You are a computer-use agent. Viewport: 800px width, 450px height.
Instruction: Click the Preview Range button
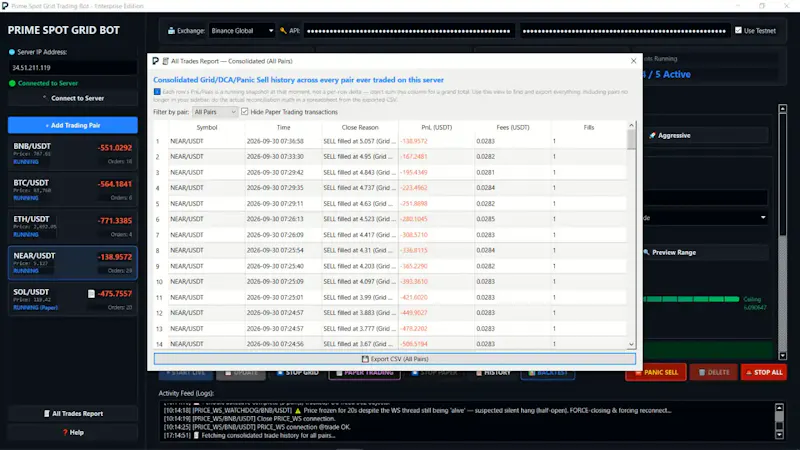tap(706, 252)
